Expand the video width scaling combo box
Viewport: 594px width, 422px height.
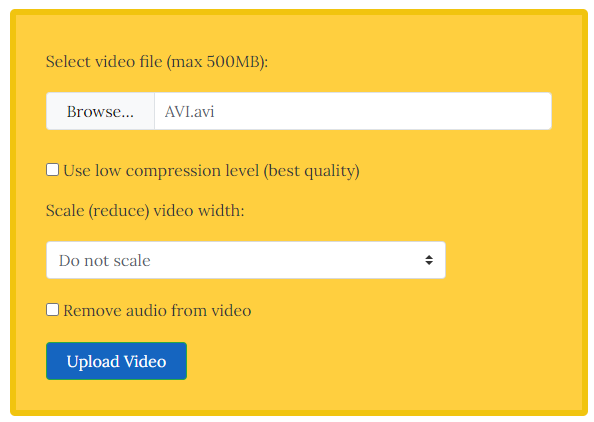246,260
